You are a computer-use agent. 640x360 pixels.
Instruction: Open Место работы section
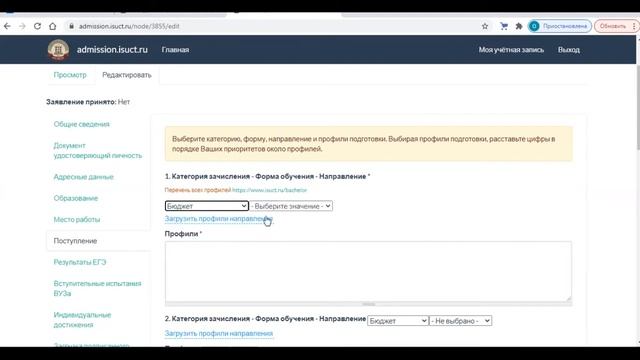(x=77, y=220)
